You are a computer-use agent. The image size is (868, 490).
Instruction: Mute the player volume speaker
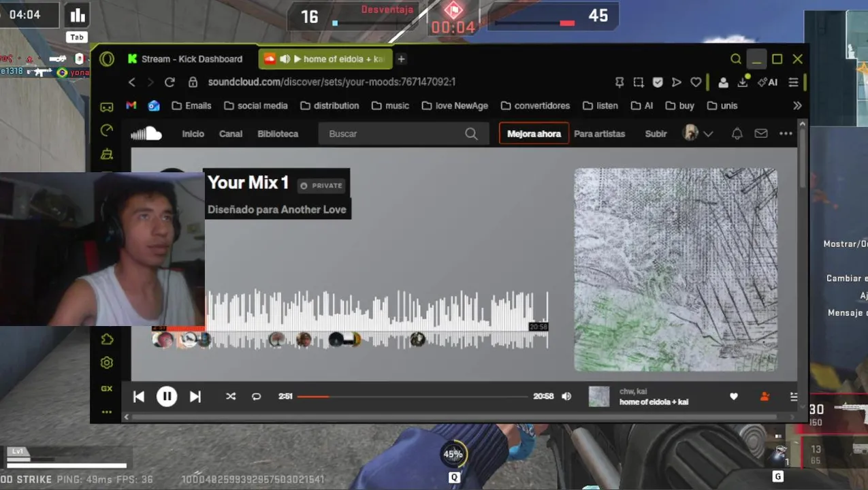(566, 396)
